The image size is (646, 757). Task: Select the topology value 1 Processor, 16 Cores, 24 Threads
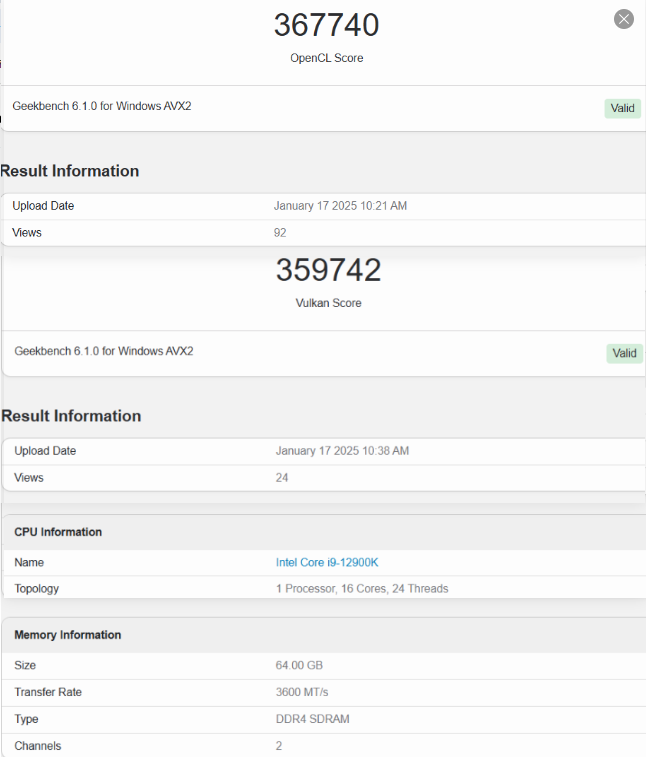click(362, 589)
